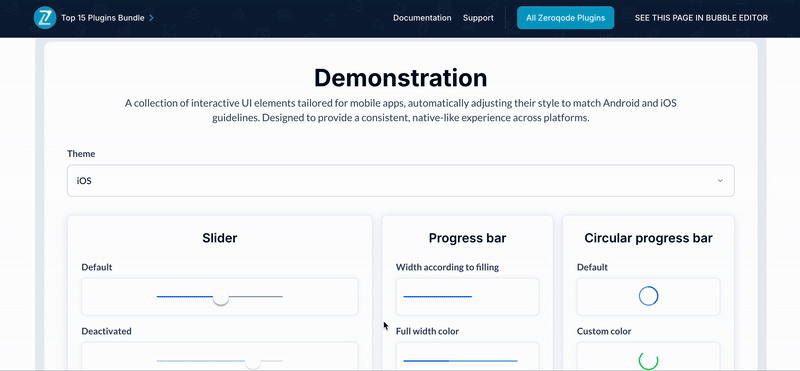This screenshot has height=371, width=800.
Task: Click the Custom color label
Action: [604, 331]
